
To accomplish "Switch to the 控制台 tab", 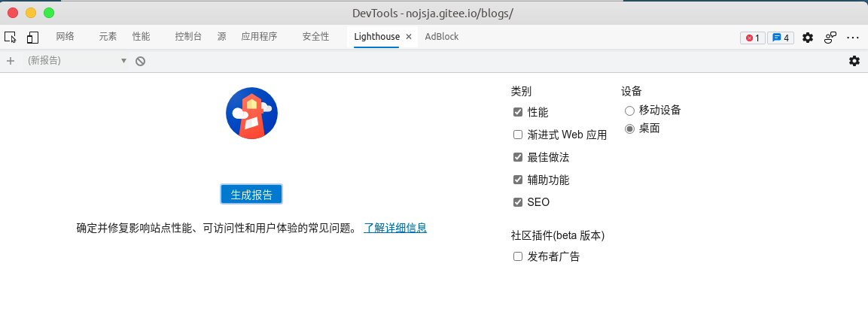I will pyautogui.click(x=187, y=37).
